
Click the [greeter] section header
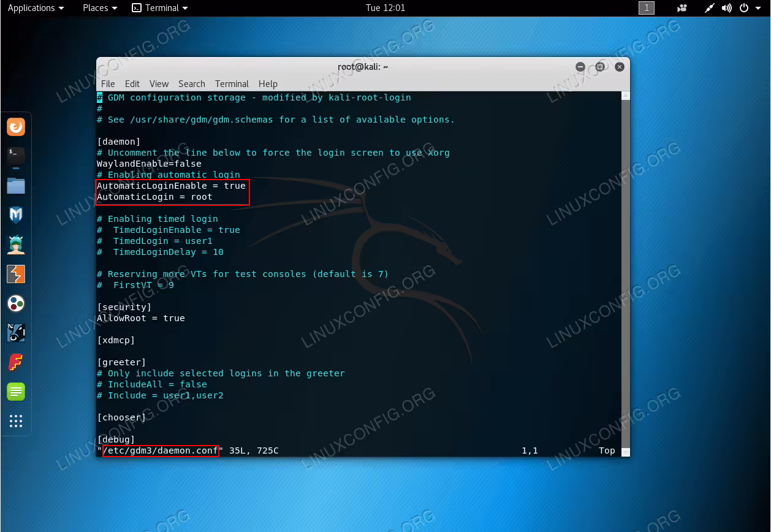121,362
